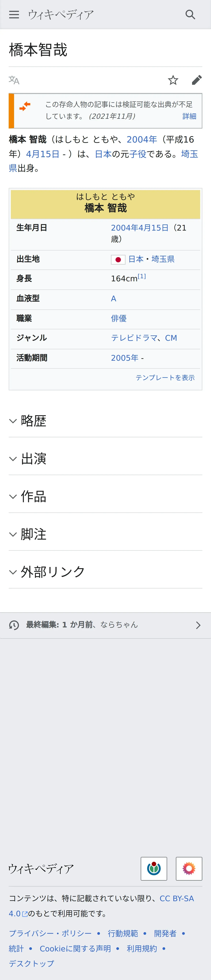Open the language selection icon
Image resolution: width=211 pixels, height=980 pixels.
(x=14, y=80)
